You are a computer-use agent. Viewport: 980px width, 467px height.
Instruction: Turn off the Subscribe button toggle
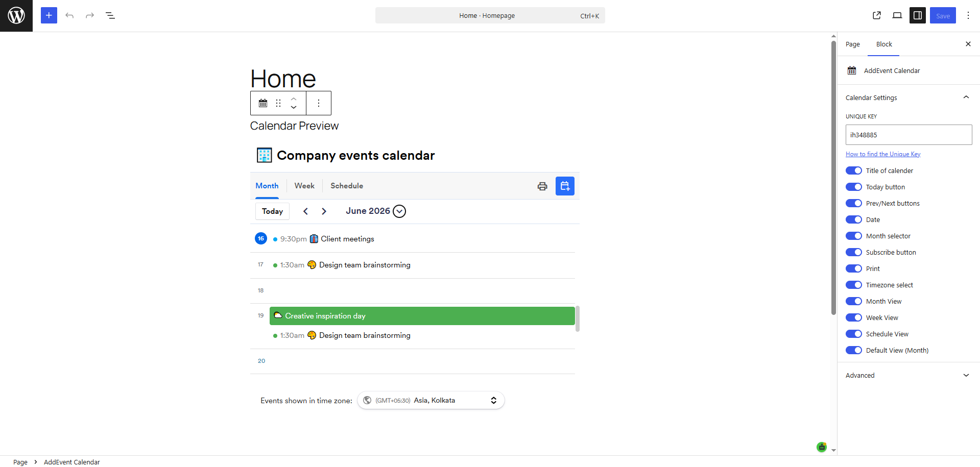[x=854, y=252]
